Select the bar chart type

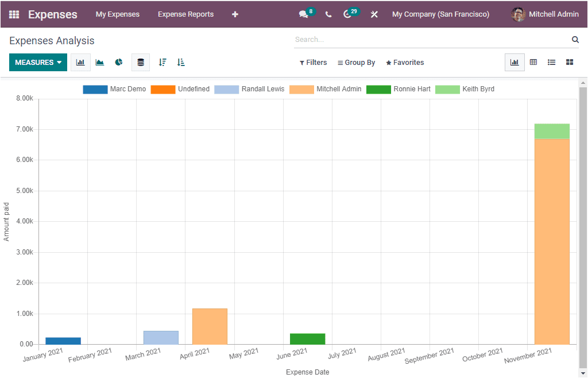tap(80, 62)
